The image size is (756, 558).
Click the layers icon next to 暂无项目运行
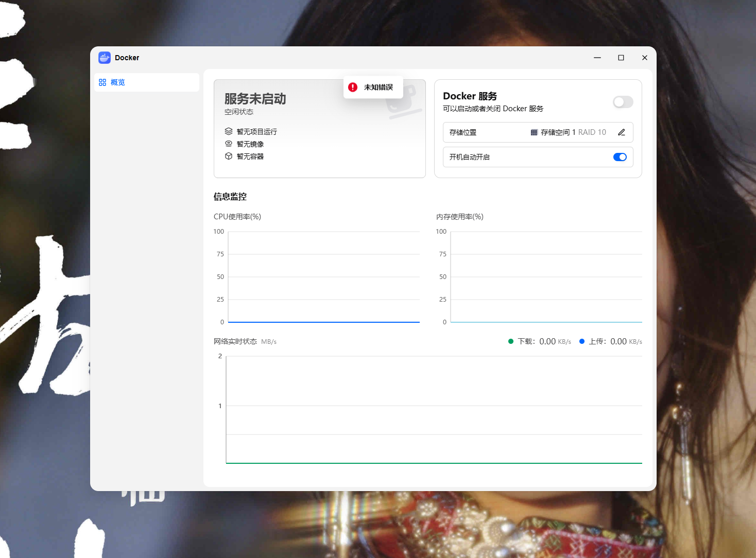click(229, 131)
